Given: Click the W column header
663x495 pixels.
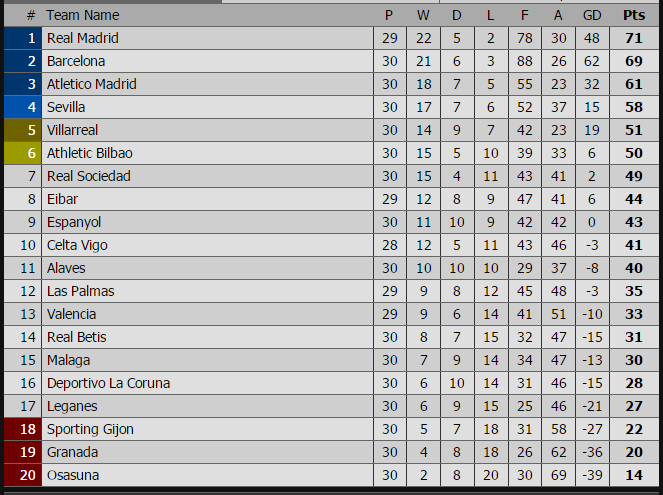Looking at the screenshot, I should pos(423,15).
